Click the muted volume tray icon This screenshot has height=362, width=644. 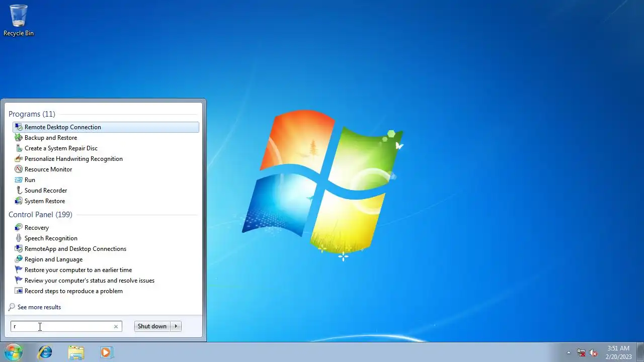pos(594,353)
